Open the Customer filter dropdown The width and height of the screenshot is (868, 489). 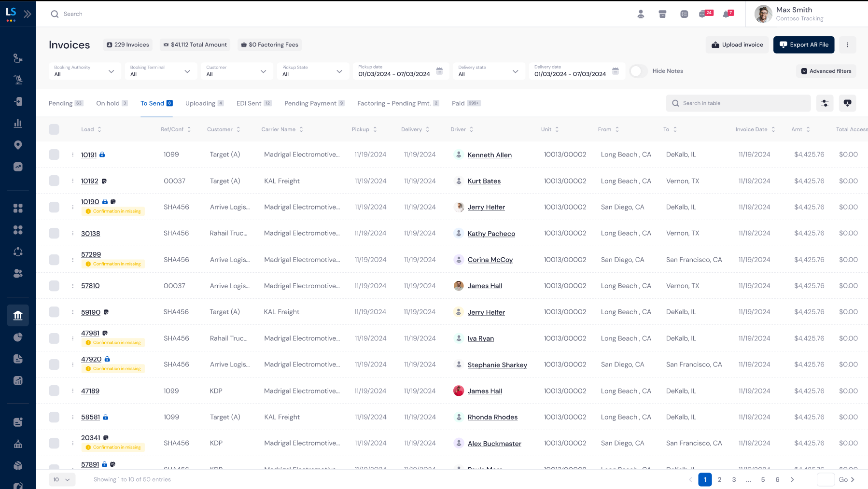tap(237, 71)
